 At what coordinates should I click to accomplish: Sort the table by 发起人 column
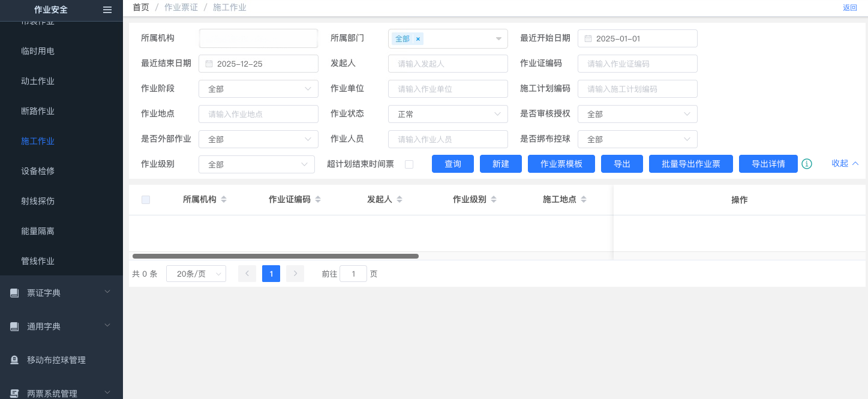coord(400,200)
